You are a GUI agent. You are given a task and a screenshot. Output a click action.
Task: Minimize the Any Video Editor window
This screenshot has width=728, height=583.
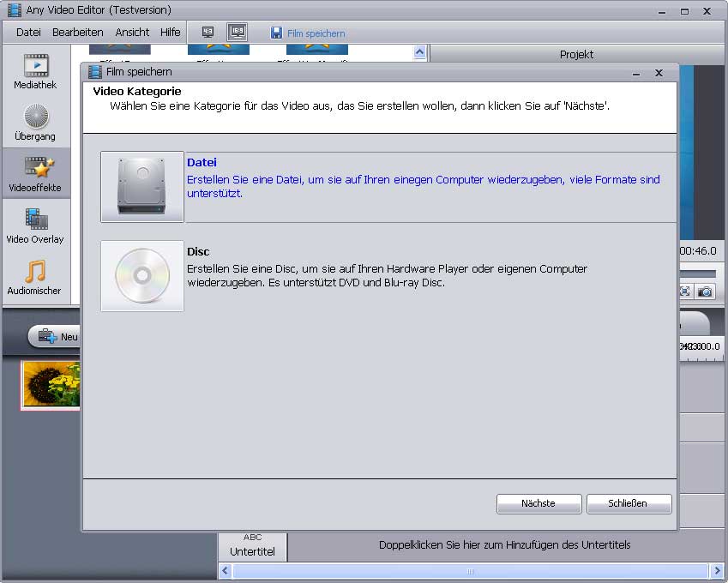(662, 11)
